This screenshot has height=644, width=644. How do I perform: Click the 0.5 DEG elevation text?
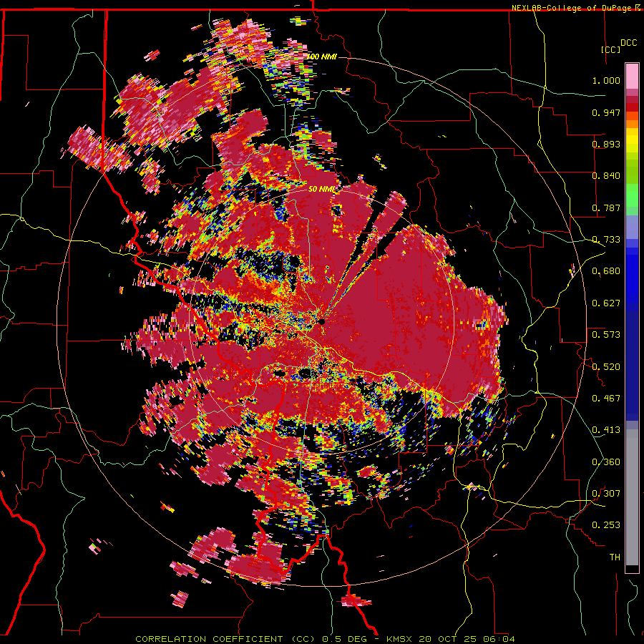point(345,639)
